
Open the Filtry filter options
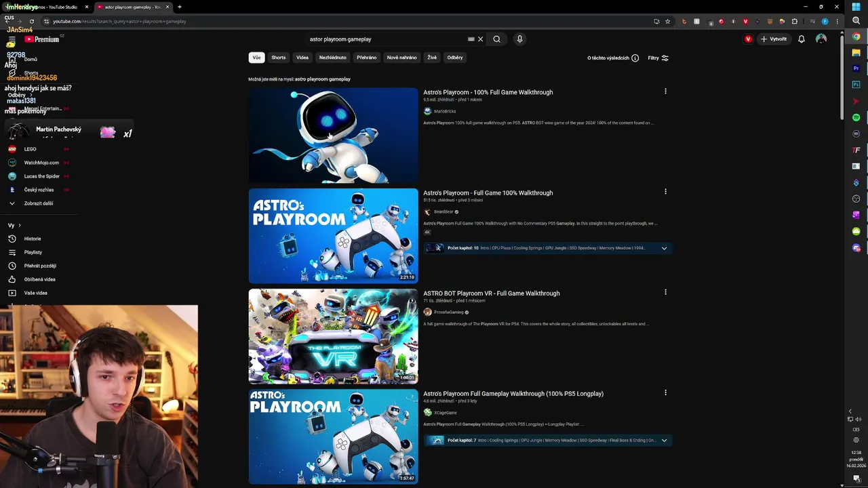[658, 58]
